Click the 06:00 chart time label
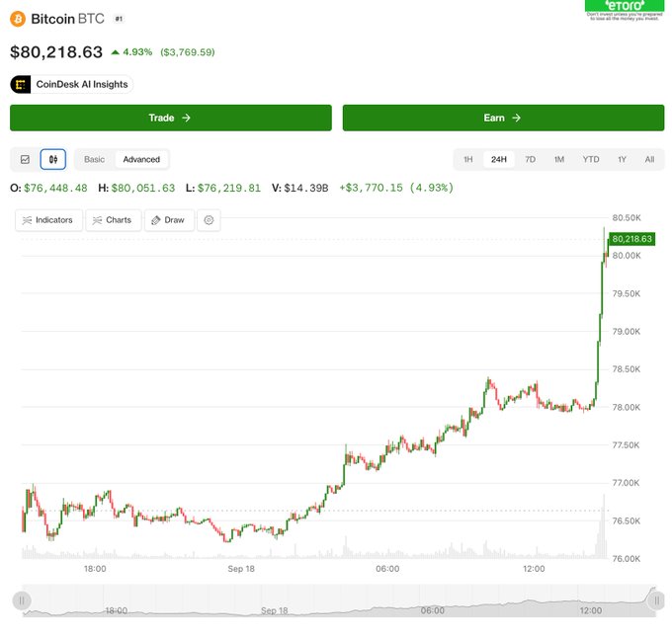Image resolution: width=672 pixels, height=638 pixels. pos(387,569)
